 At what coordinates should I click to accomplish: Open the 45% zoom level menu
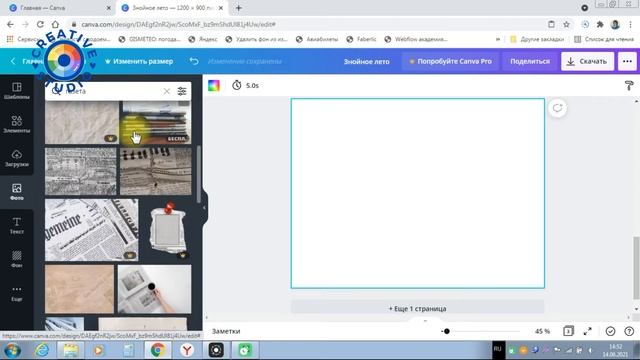tap(542, 331)
